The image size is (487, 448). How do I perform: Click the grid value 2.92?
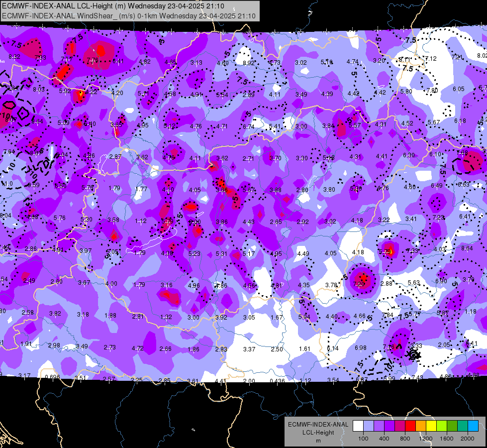click(303, 222)
